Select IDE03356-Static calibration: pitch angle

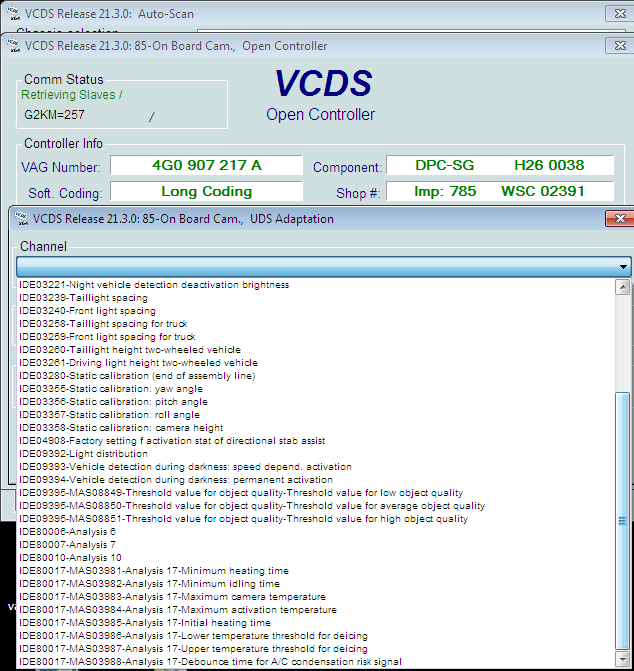click(316, 402)
